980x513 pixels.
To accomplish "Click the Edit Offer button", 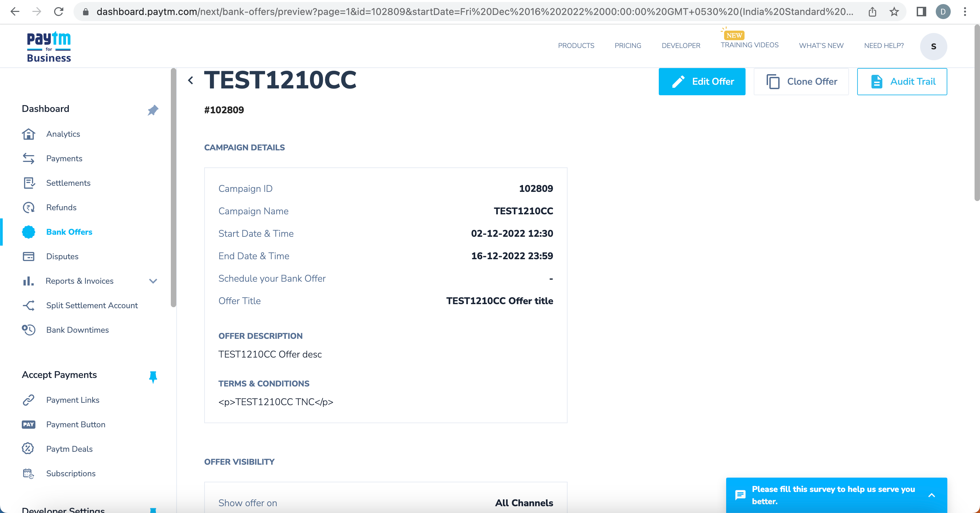I will click(x=702, y=81).
